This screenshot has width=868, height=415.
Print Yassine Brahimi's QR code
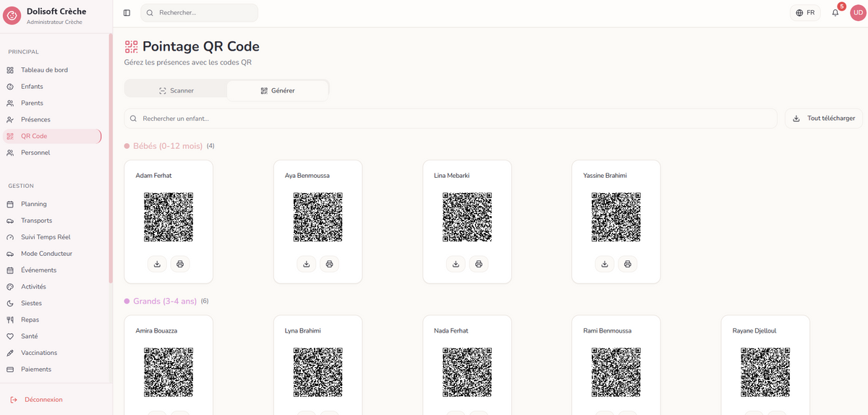click(x=627, y=264)
